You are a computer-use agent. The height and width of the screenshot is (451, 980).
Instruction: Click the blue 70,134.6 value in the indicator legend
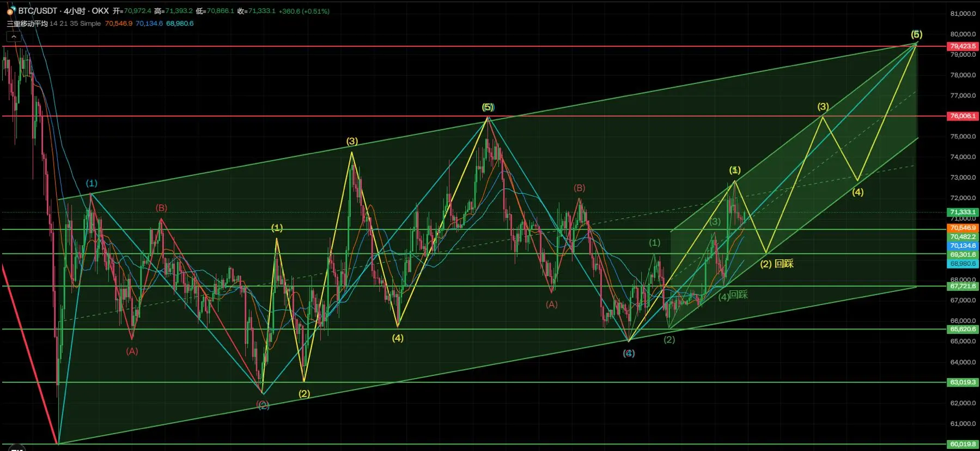tap(149, 23)
